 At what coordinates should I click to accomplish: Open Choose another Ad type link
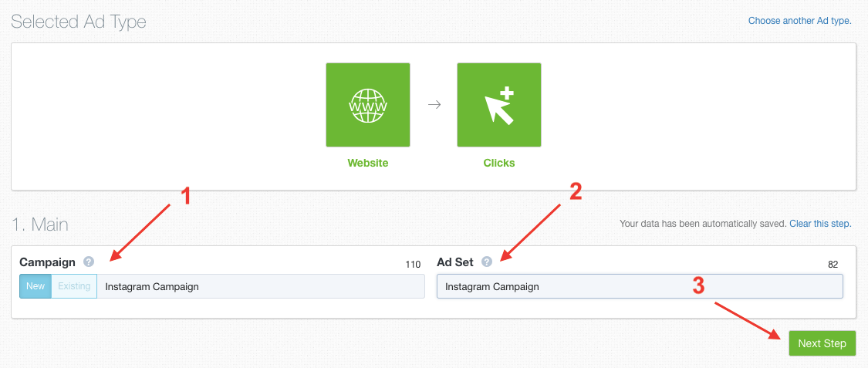800,21
